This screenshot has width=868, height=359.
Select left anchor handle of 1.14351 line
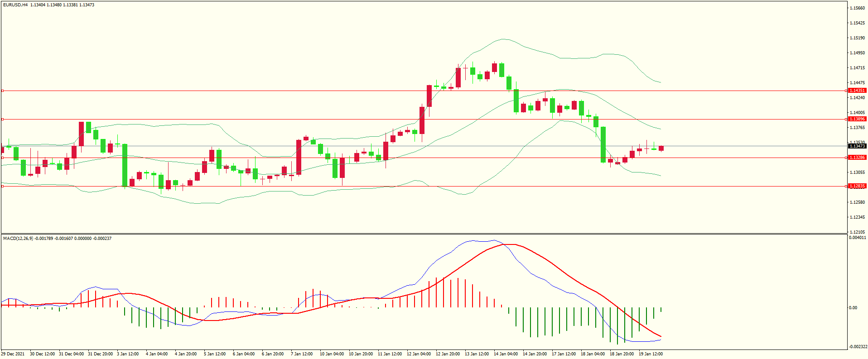tap(2, 91)
